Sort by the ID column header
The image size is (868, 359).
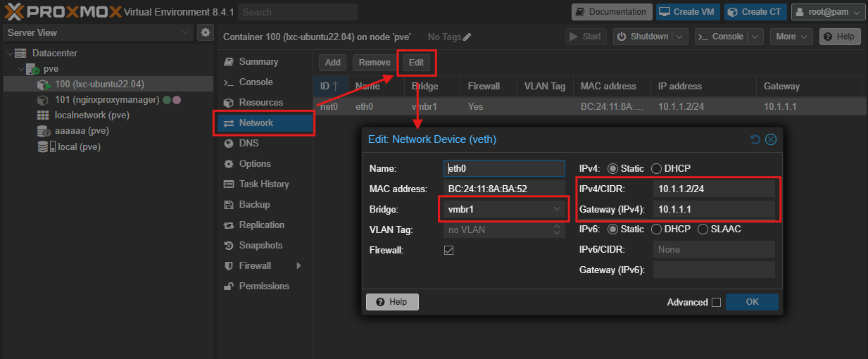click(330, 87)
